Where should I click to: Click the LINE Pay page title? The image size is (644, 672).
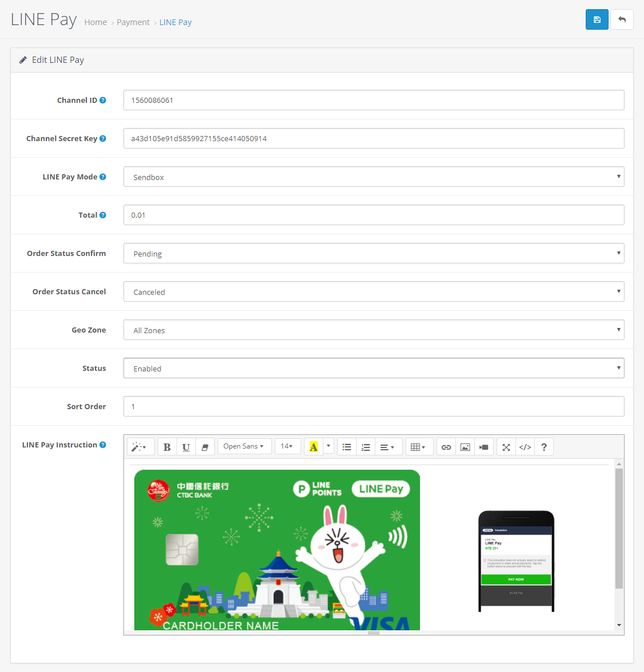pyautogui.click(x=43, y=19)
